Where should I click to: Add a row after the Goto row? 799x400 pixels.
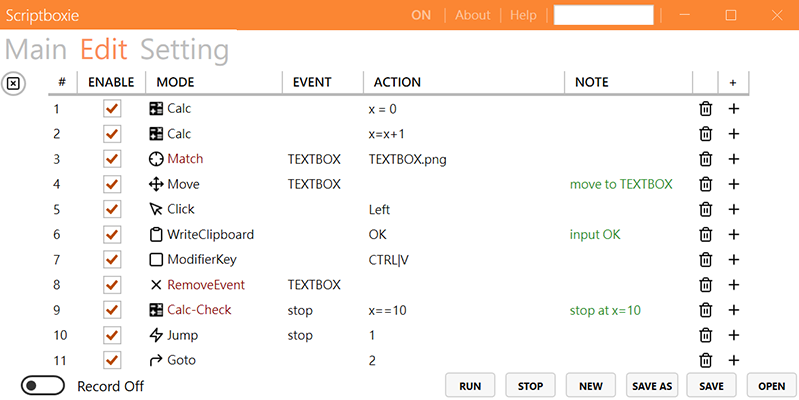coord(734,360)
